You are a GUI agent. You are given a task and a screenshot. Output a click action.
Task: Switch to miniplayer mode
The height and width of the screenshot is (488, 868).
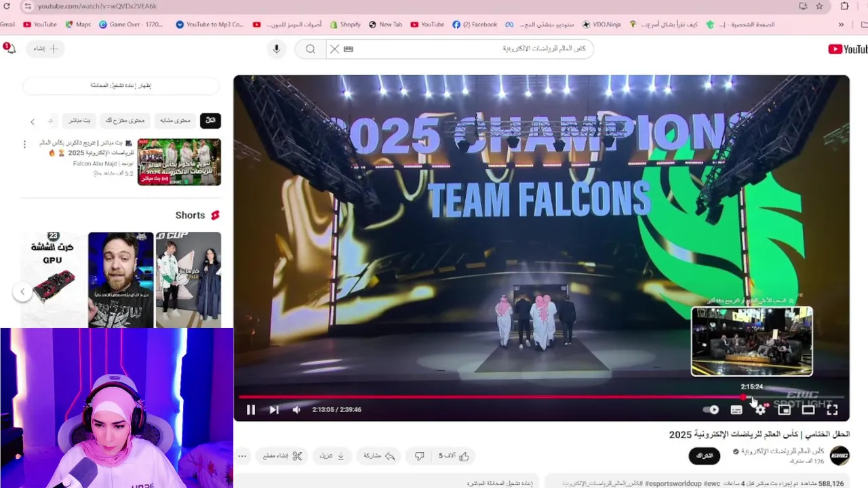pos(785,409)
